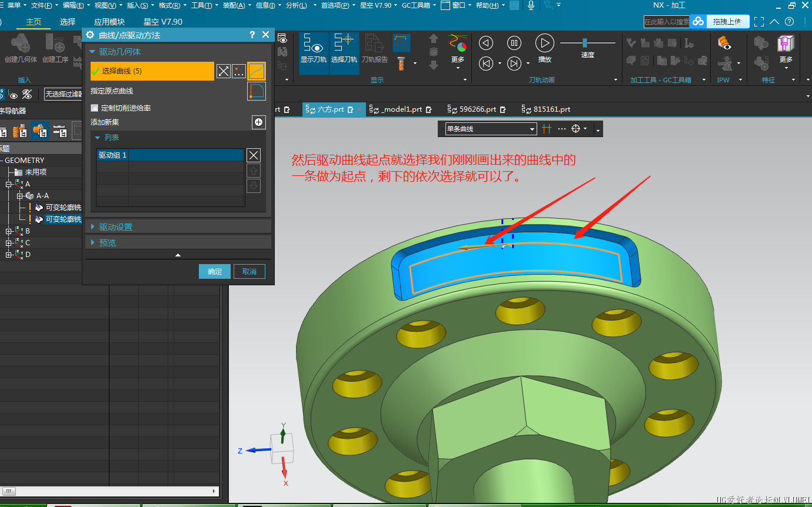Viewport: 812px width, 507px height.
Task: Expand the 驱动设置 section
Action: click(x=178, y=227)
